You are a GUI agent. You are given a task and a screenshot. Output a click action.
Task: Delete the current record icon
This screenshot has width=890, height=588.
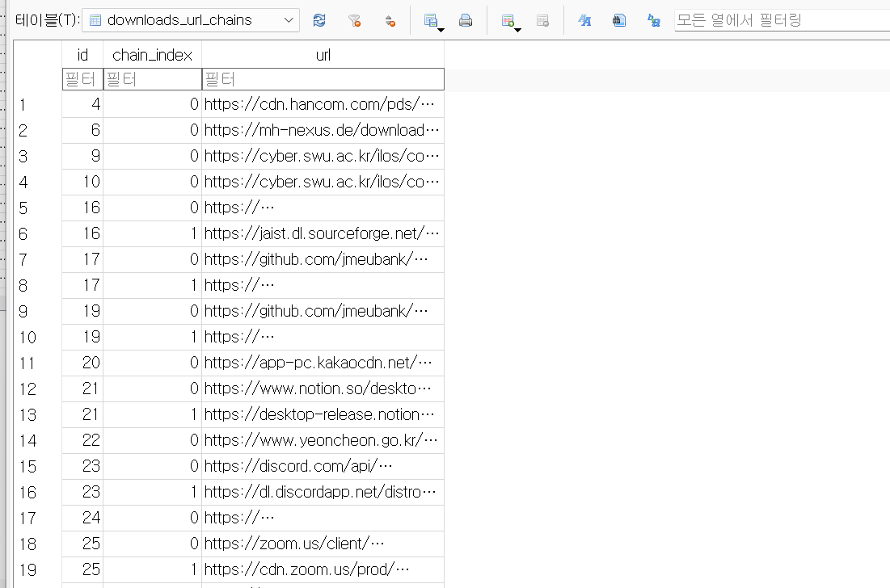[x=542, y=20]
